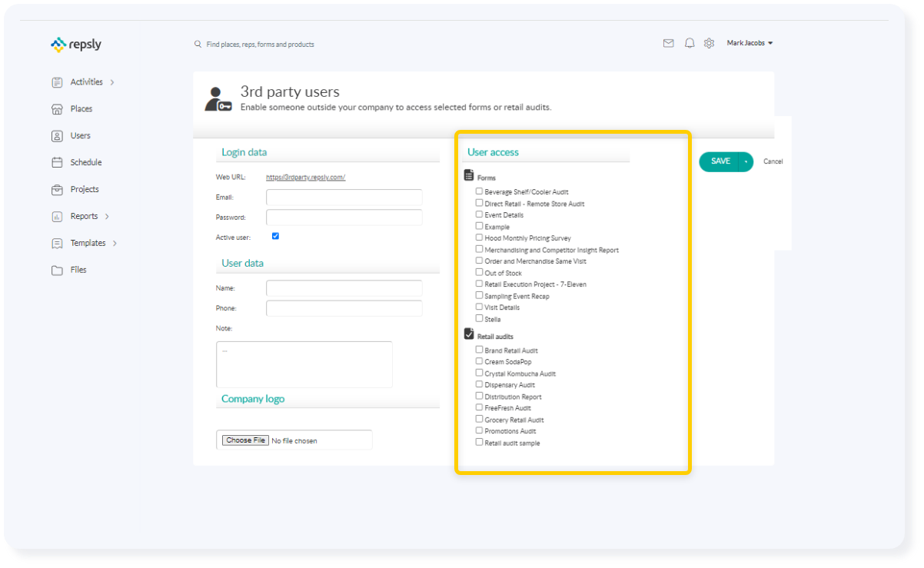The image size is (924, 568).
Task: Click the Email input field
Action: 344,198
